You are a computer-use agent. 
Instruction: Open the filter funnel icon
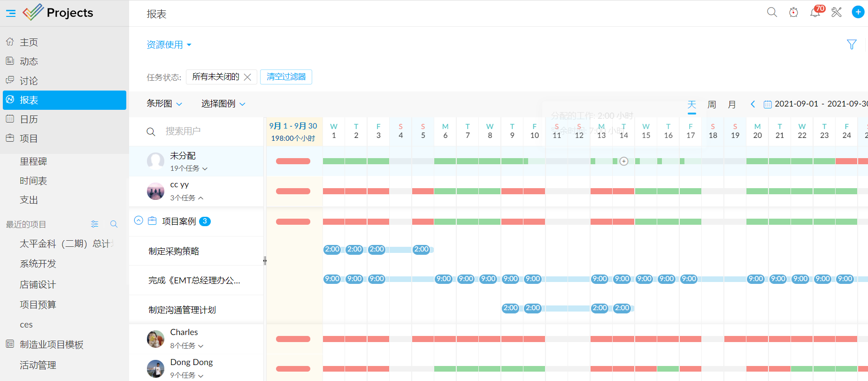coord(852,45)
